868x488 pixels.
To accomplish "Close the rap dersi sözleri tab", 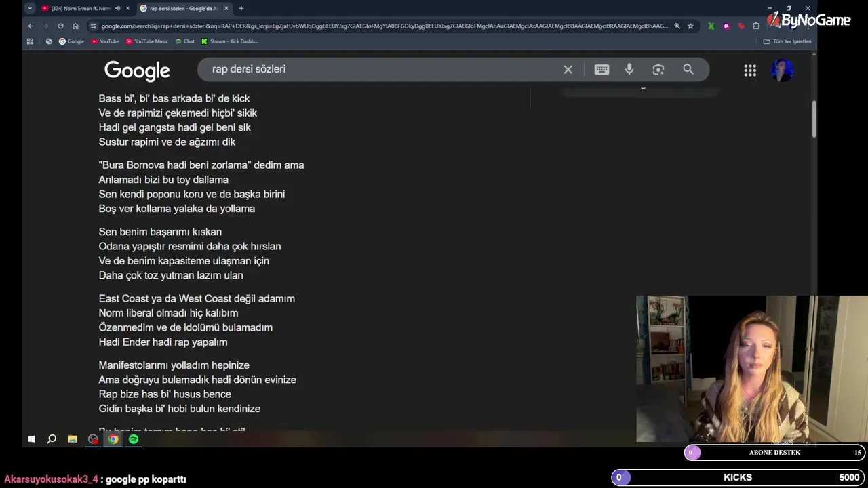I will click(x=226, y=8).
